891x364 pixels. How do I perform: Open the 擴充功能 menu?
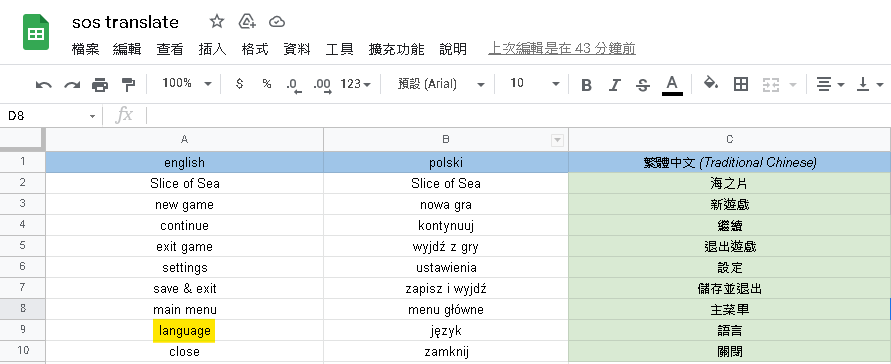coord(397,49)
